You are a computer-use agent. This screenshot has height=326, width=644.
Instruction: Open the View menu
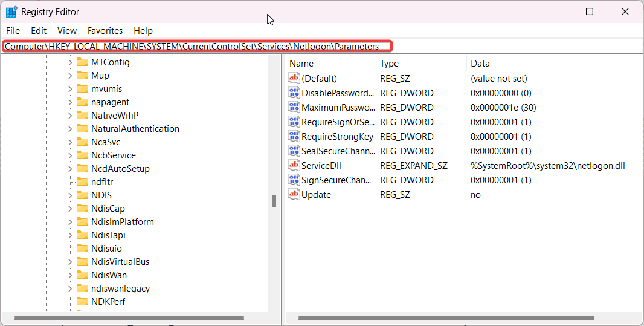coord(67,31)
